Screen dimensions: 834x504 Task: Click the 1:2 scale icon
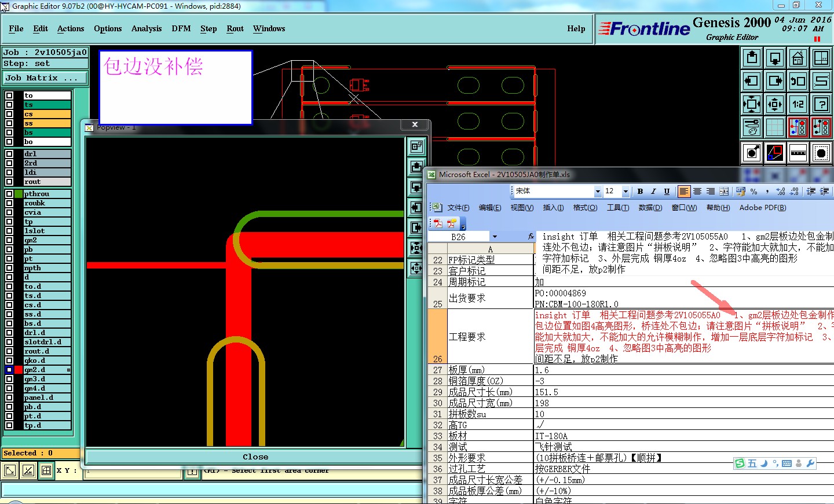pyautogui.click(x=798, y=104)
